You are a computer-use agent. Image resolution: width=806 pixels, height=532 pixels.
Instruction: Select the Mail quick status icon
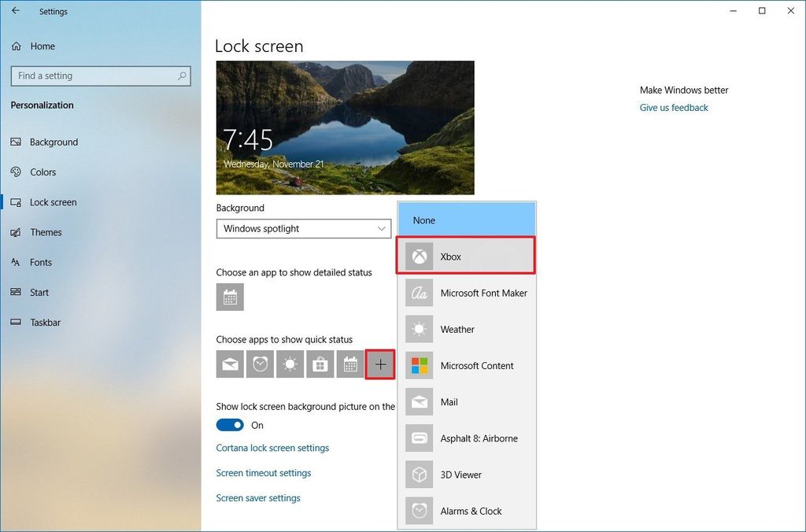[x=230, y=364]
